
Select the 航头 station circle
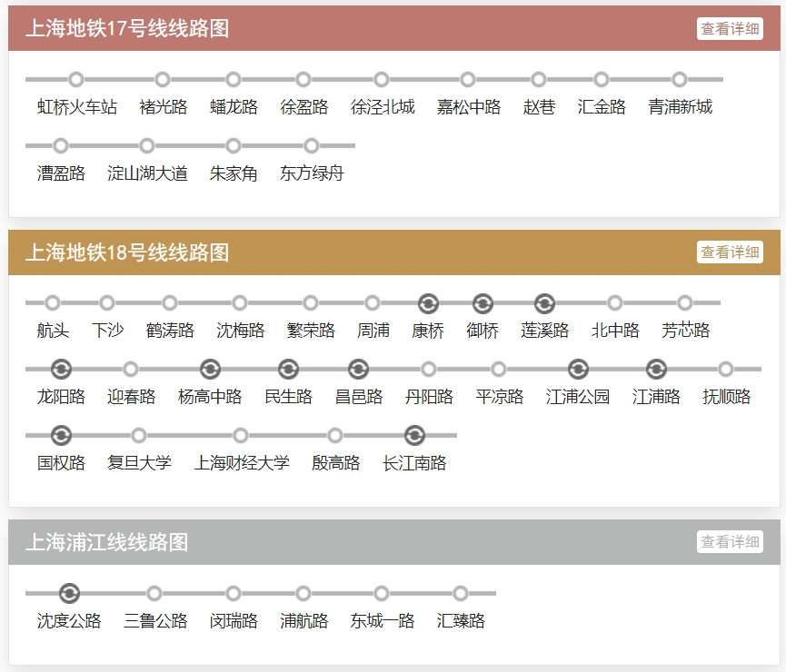(x=53, y=303)
